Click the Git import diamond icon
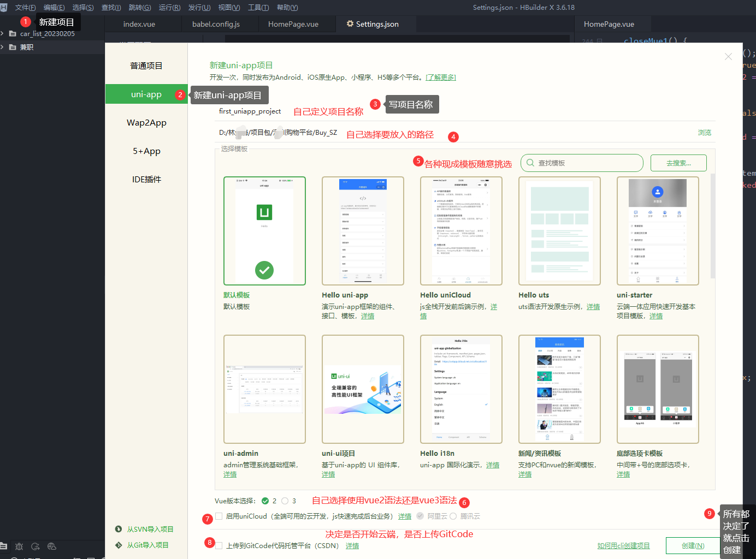The height and width of the screenshot is (559, 756). tap(119, 545)
